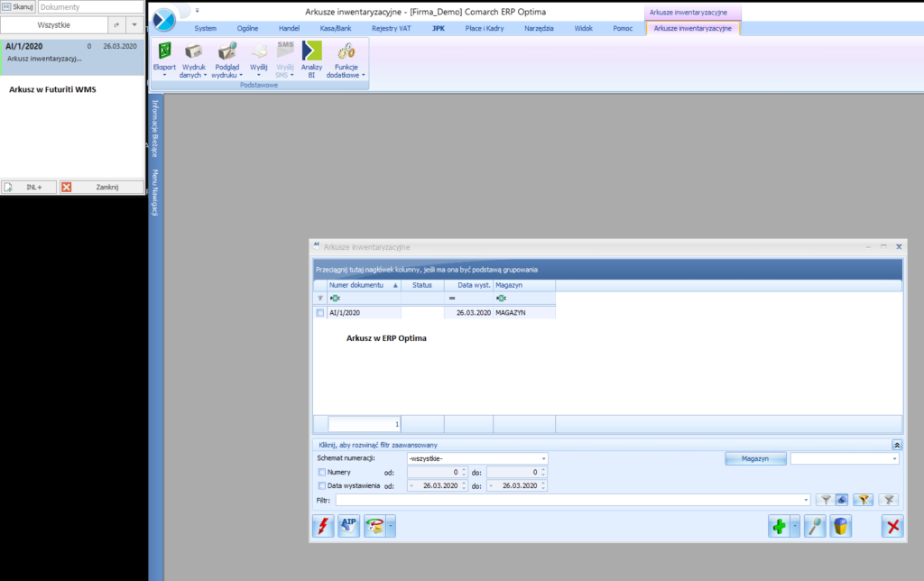Tick the checkbox for row AI/1/2020
The width and height of the screenshot is (924, 581).
coord(320,313)
